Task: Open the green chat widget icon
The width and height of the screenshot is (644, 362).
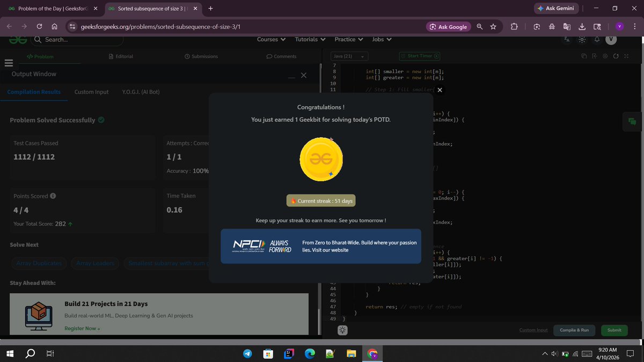Action: (632, 121)
